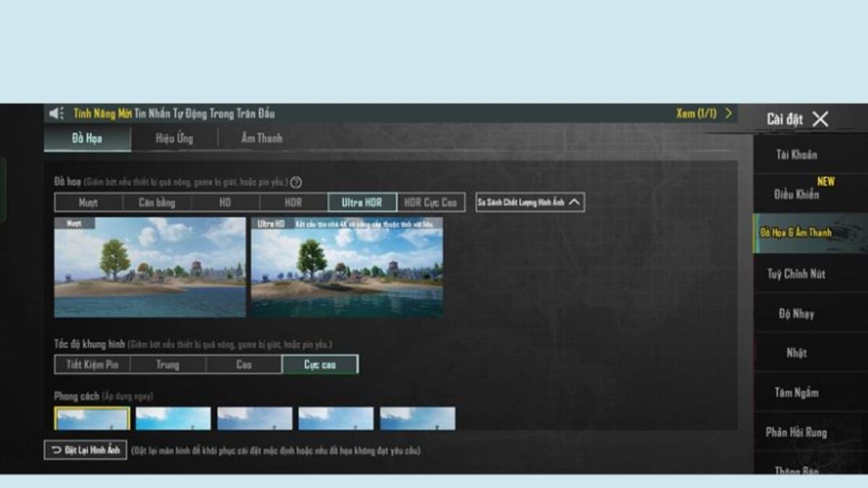Click the Xem (1/1) link

click(697, 114)
